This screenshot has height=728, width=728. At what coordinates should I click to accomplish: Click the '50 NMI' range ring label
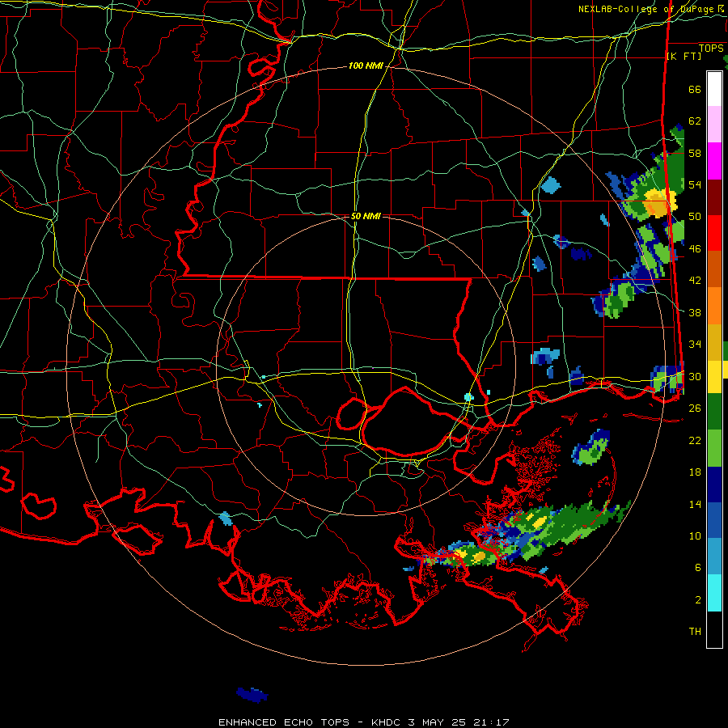(x=366, y=216)
